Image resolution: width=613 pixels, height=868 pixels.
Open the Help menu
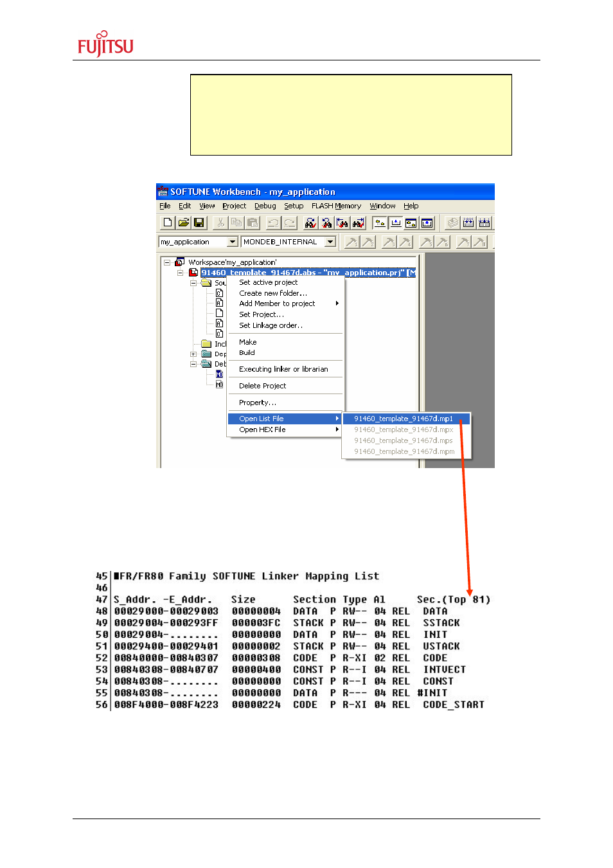click(x=411, y=206)
